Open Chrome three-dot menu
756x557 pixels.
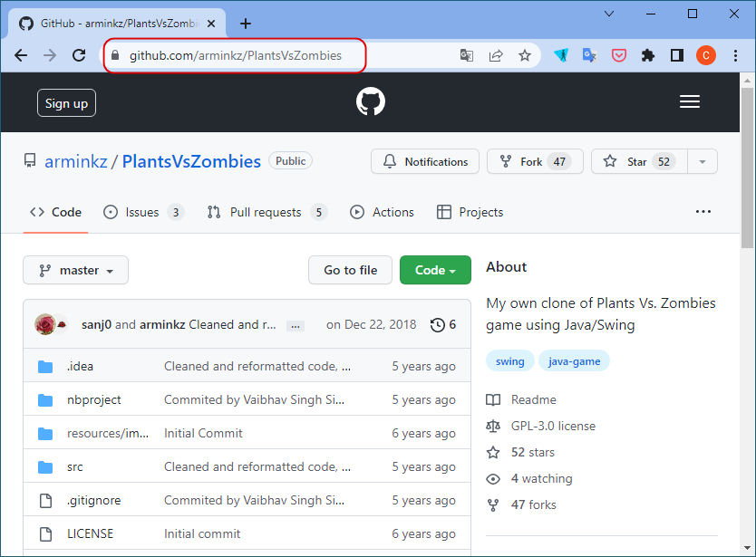coord(735,55)
